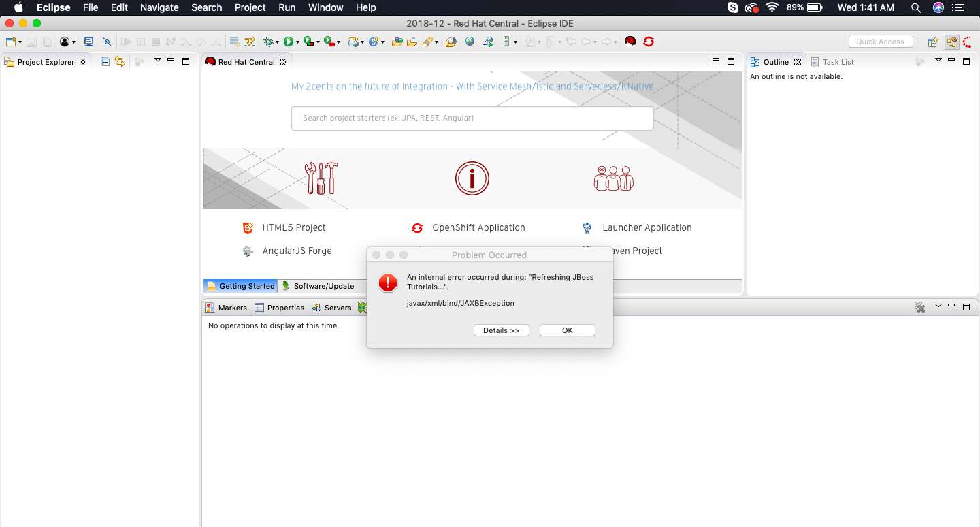
Task: Click the green Debug bug icon
Action: 269,42
